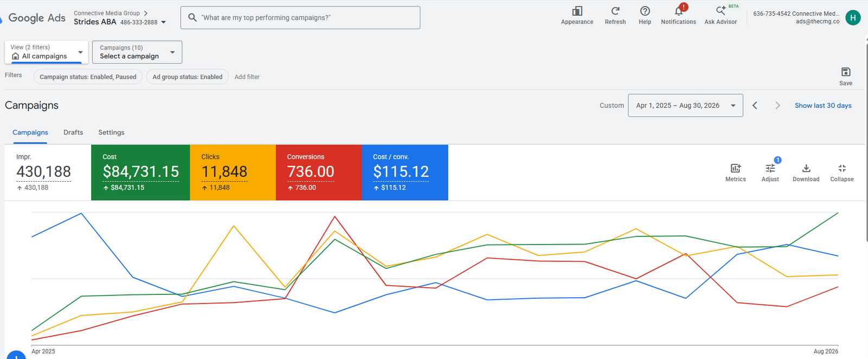The width and height of the screenshot is (868, 359).
Task: Open the Select a campaign dropdown
Action: [137, 52]
